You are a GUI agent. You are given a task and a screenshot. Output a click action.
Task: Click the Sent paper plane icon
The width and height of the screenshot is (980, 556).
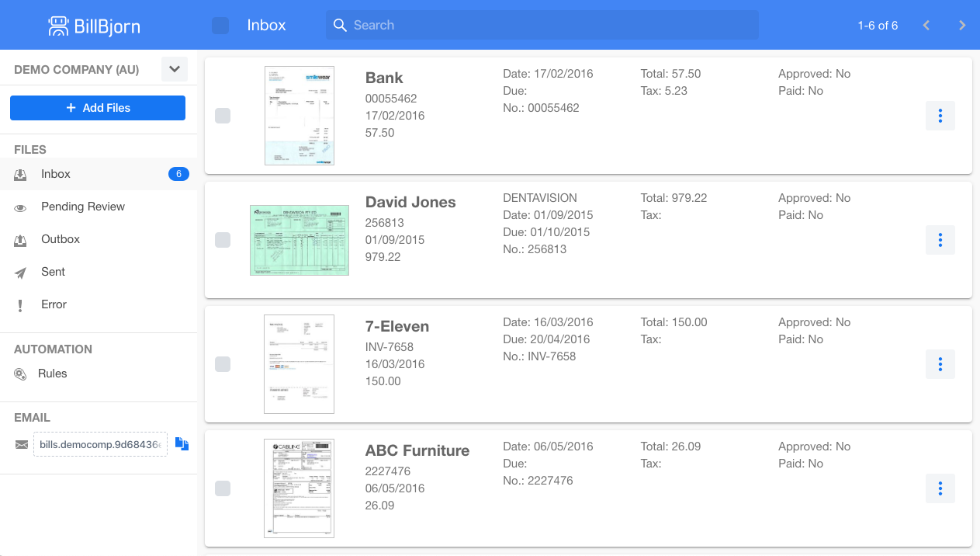click(21, 273)
